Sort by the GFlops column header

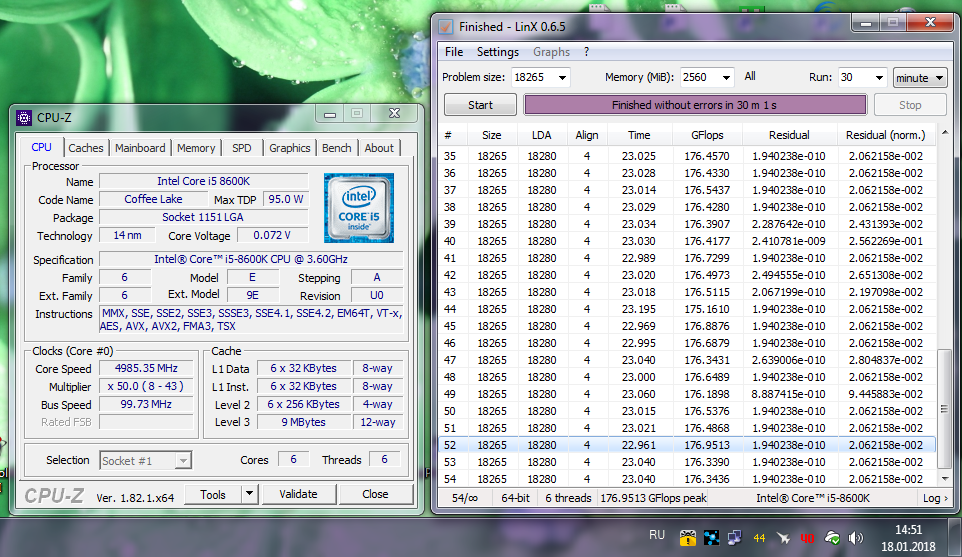(x=707, y=135)
